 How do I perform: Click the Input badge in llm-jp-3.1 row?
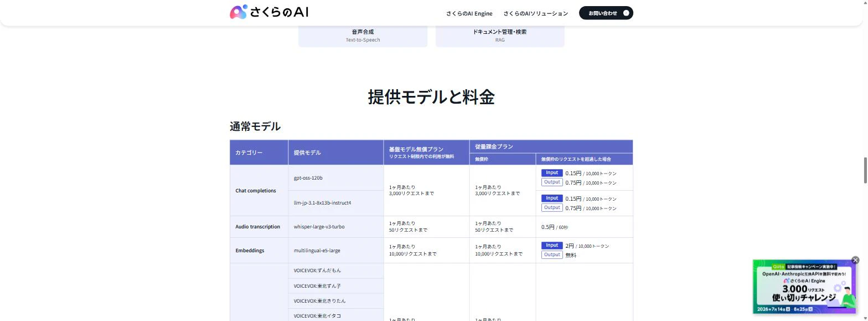[x=552, y=198]
